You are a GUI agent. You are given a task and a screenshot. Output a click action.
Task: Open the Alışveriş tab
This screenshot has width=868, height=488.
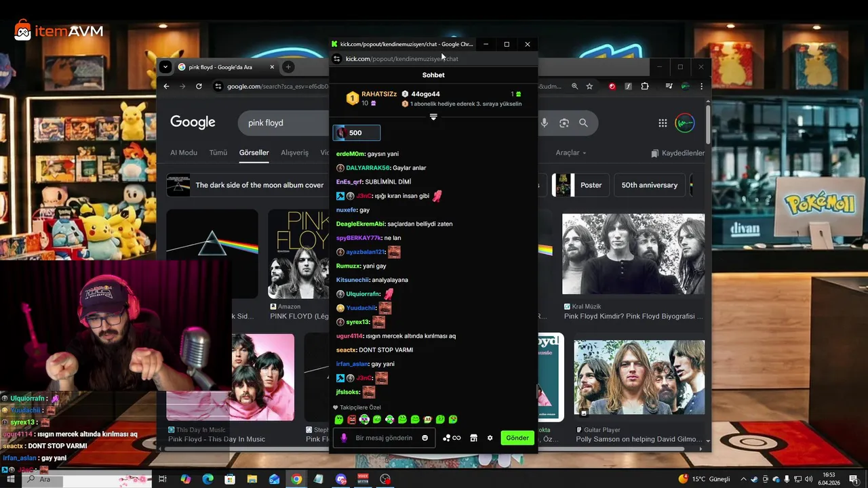pyautogui.click(x=294, y=152)
